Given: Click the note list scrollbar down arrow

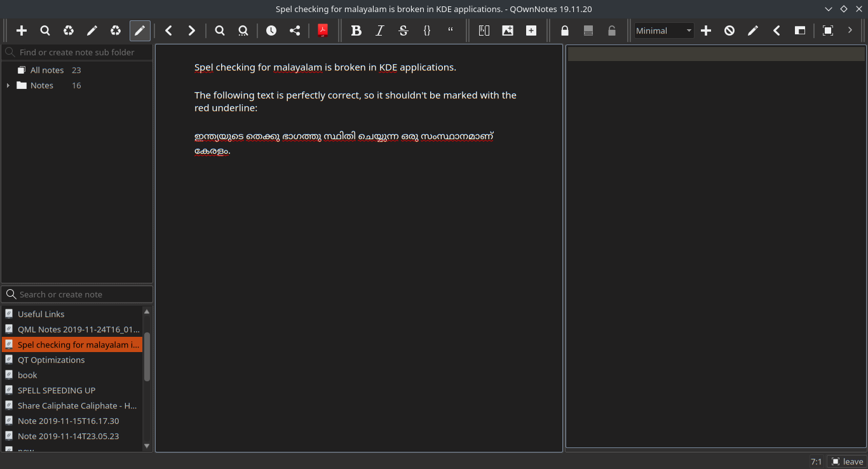Looking at the screenshot, I should tap(147, 446).
